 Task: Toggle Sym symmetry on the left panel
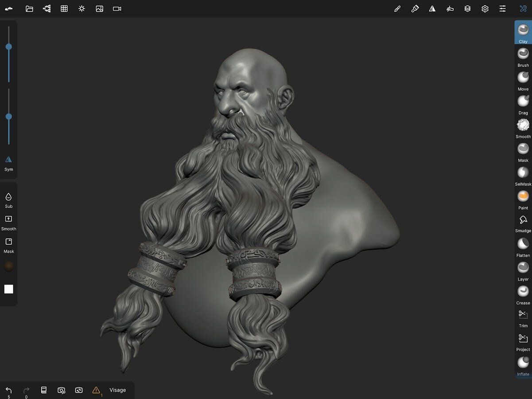pos(8,162)
